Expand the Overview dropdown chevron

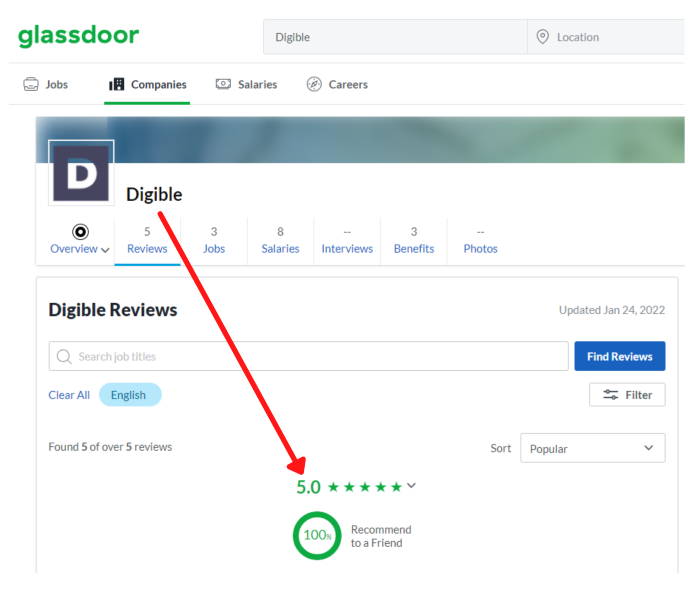pyautogui.click(x=105, y=250)
